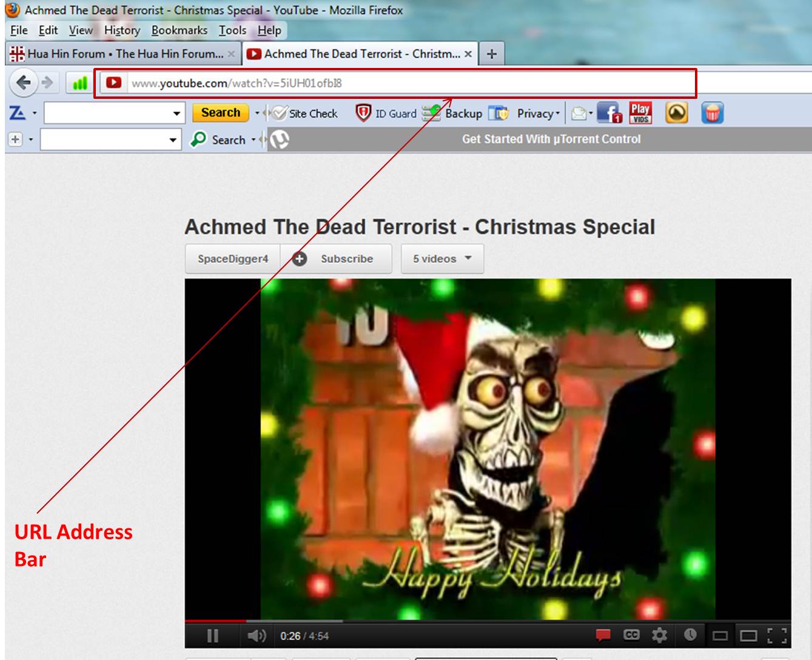Click the YouTube site icon in address bar
812x660 pixels.
tap(113, 82)
